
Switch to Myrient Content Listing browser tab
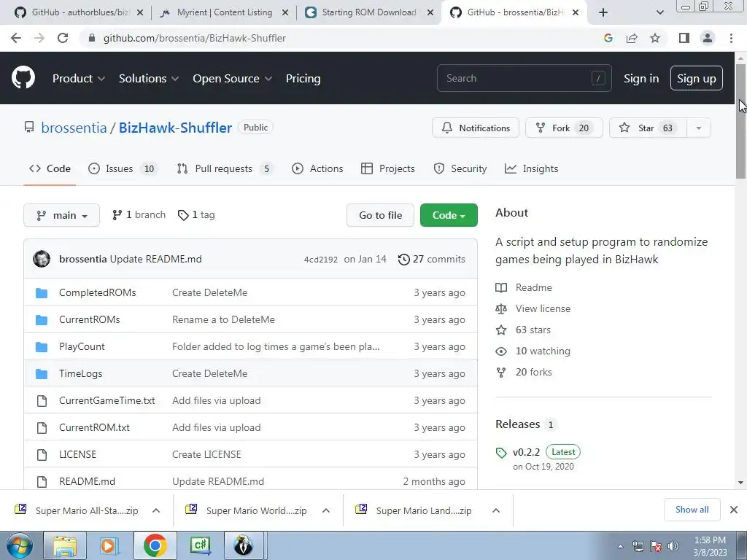coord(225,12)
